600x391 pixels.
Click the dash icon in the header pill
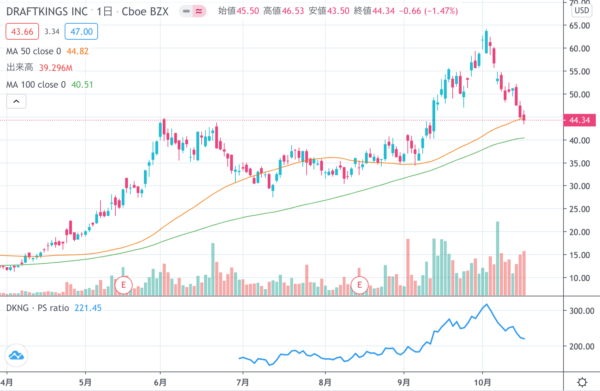coord(186,11)
